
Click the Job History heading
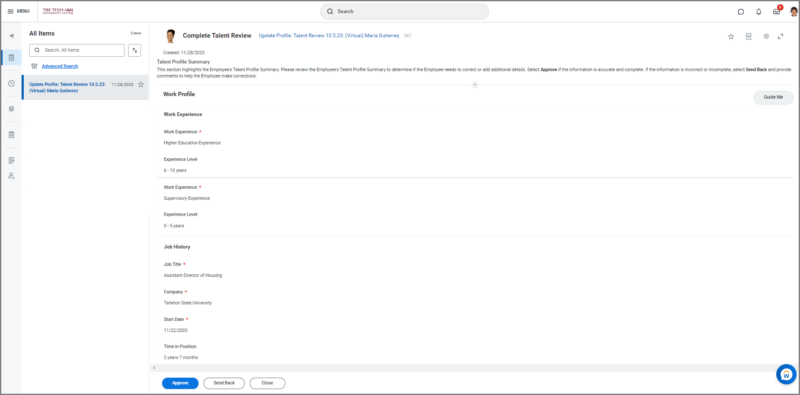(177, 247)
